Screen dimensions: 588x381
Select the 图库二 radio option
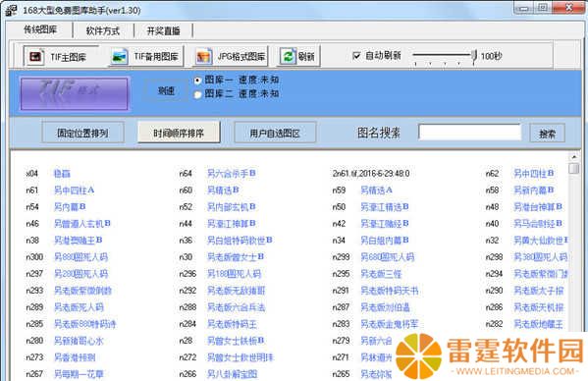[x=197, y=94]
